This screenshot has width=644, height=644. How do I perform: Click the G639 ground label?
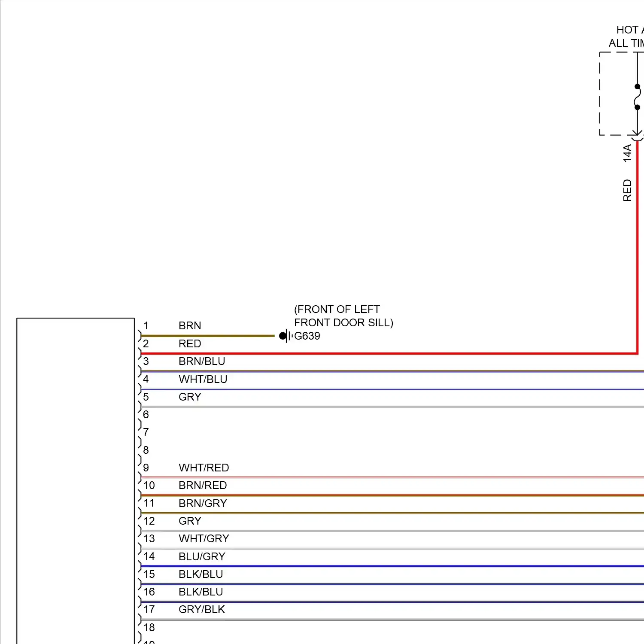(307, 336)
